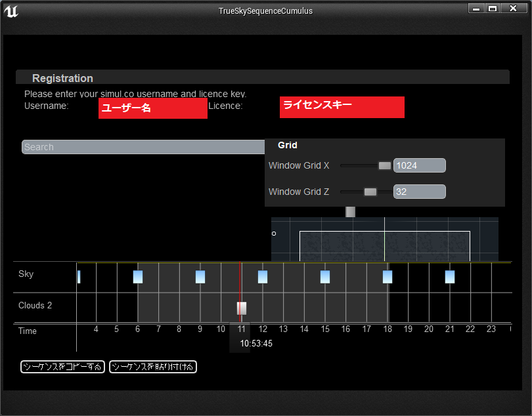Select the Sky keyframe at time 9
Screen dimensions: 532x416
[200, 277]
